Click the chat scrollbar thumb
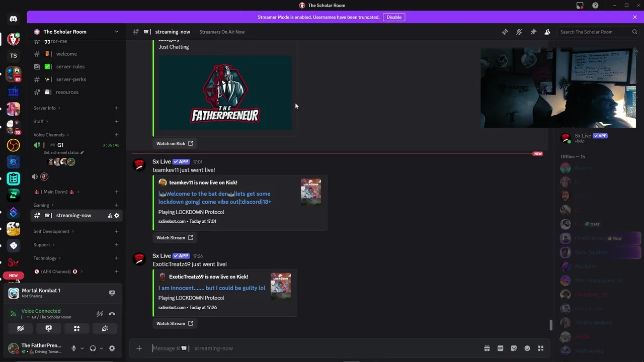Viewport: 644px width, 362px height. (x=551, y=325)
